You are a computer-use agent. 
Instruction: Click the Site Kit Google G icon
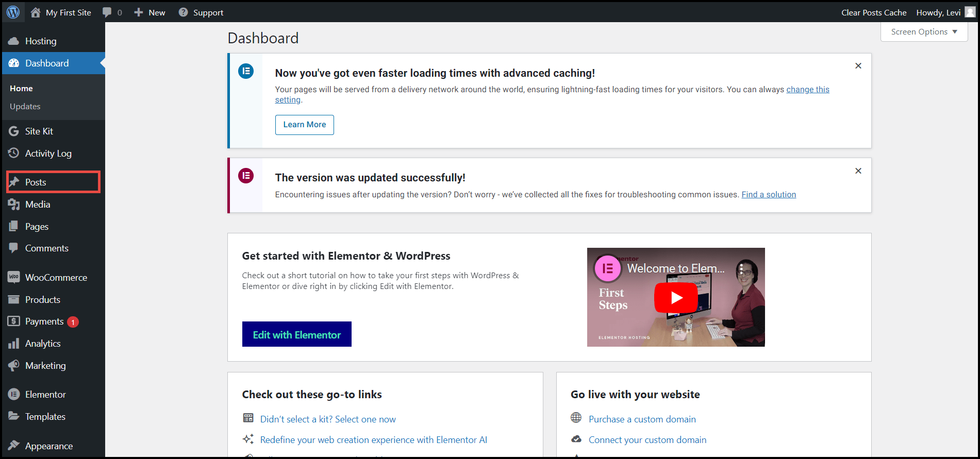[14, 131]
